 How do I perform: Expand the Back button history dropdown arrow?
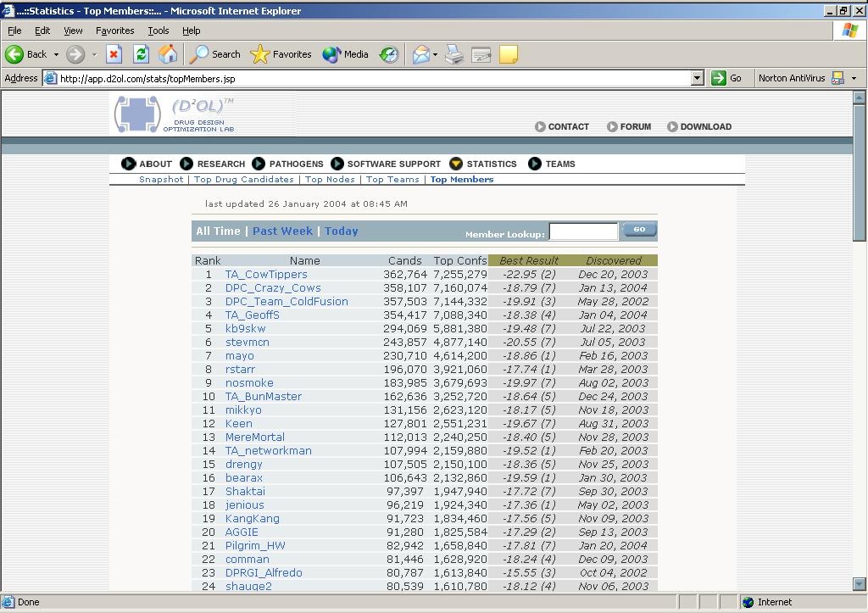pyautogui.click(x=56, y=54)
